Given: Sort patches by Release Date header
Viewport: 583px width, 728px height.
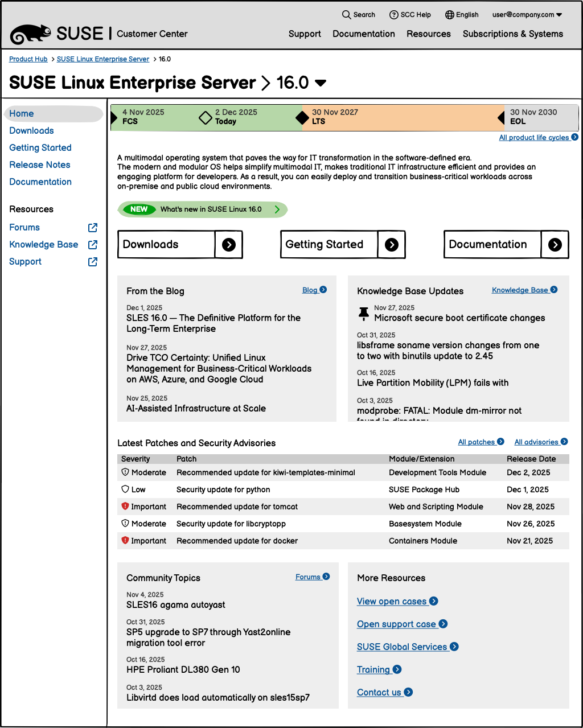Looking at the screenshot, I should click(531, 459).
